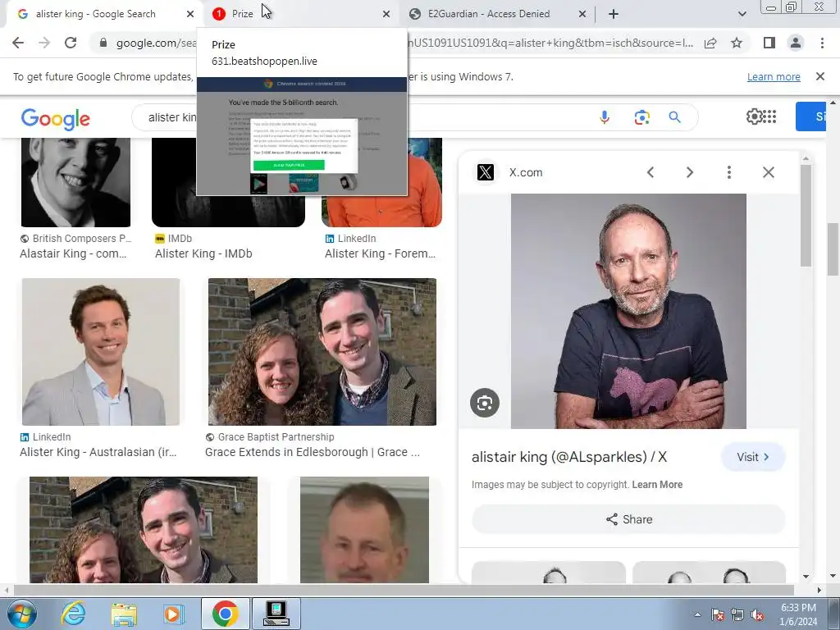Viewport: 840px width, 630px height.
Task: Open the Alister King - Forem... LinkedIn result
Action: [380, 254]
